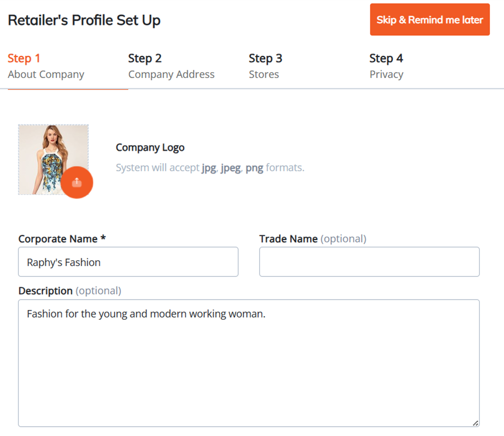Image resolution: width=504 pixels, height=436 pixels.
Task: Click Skip & Remind me later button
Action: coord(430,20)
